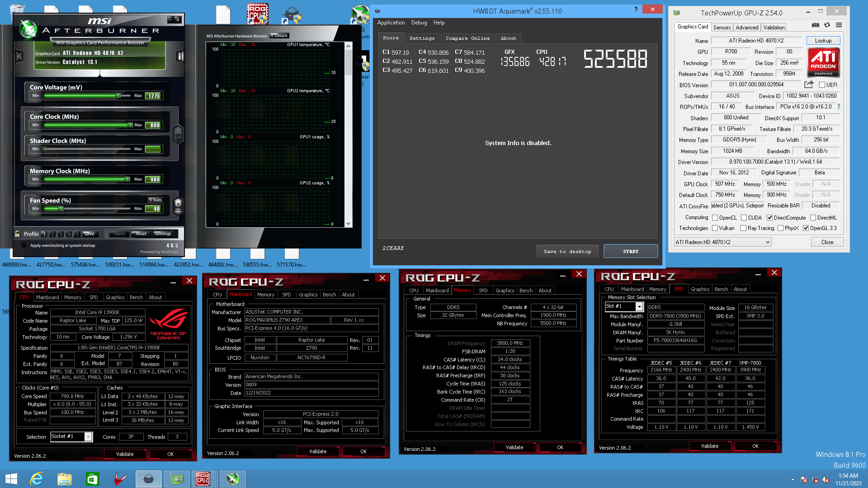Click the HWBOT Aquamark taskbar icon
Screen dimensions: 868x488
[148, 479]
